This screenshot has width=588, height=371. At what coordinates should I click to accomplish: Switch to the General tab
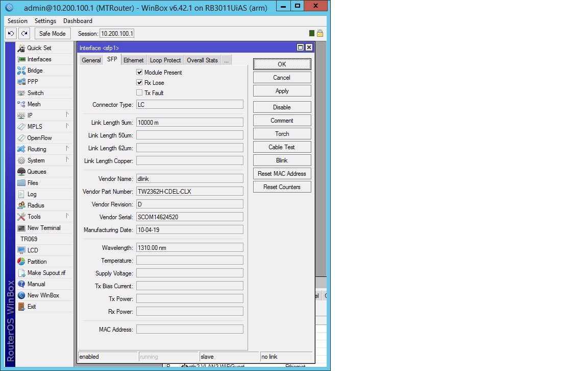pos(91,60)
